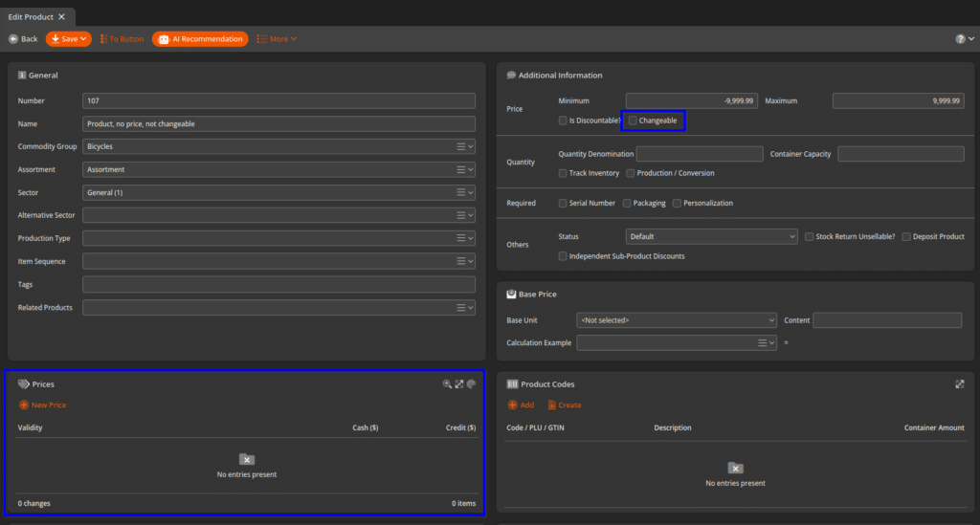Add a New Price entry
Image resolution: width=980 pixels, height=525 pixels.
click(42, 405)
